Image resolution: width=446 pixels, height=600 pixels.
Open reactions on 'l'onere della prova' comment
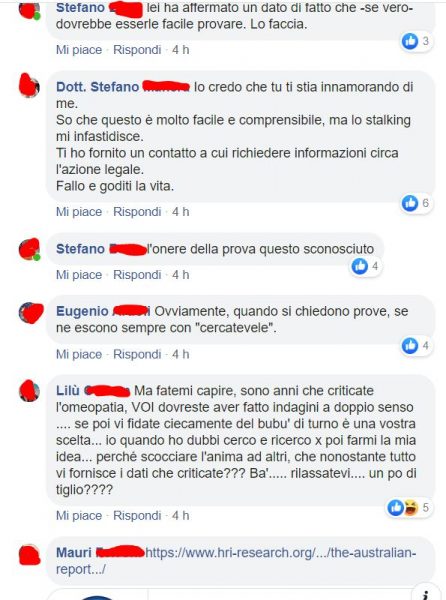tap(366, 266)
